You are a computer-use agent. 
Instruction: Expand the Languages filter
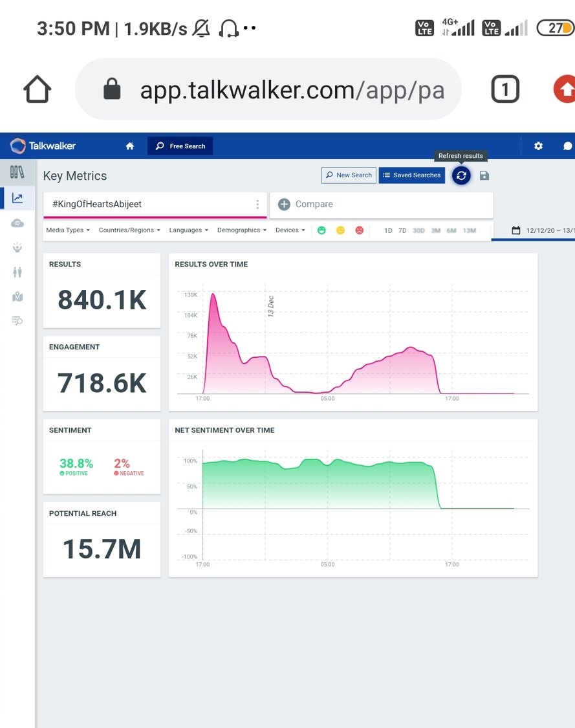pyautogui.click(x=188, y=230)
